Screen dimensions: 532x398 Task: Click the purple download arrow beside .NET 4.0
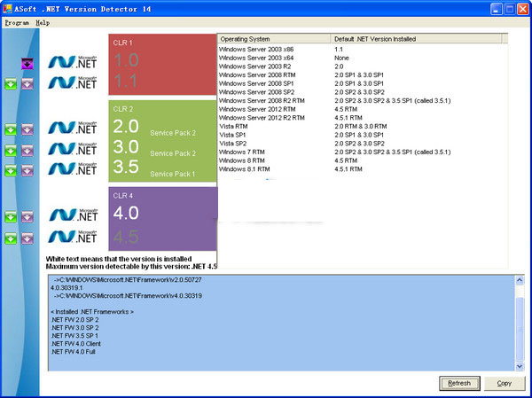(27, 217)
